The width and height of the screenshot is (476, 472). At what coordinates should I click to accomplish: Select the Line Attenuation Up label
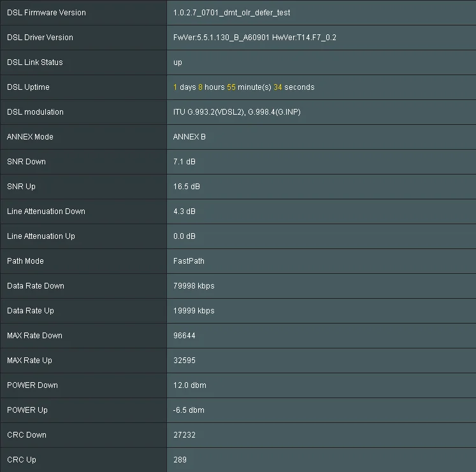tap(41, 236)
